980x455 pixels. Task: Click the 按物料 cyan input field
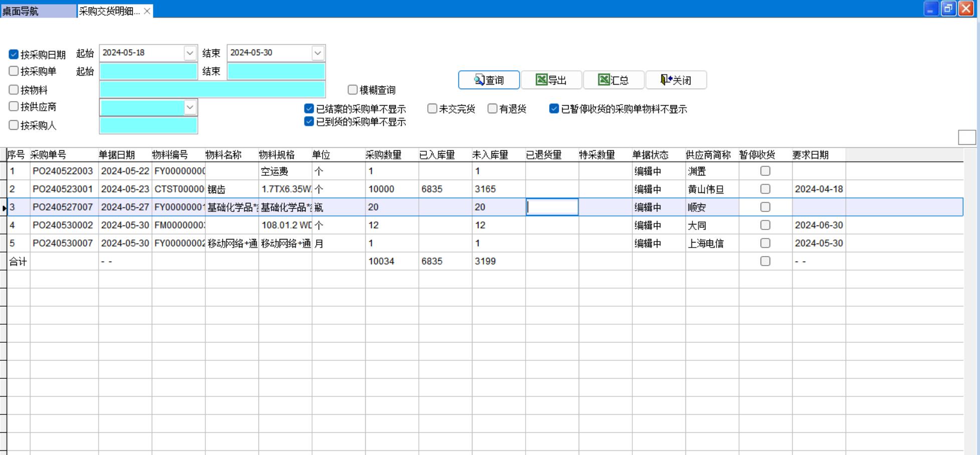tap(212, 90)
